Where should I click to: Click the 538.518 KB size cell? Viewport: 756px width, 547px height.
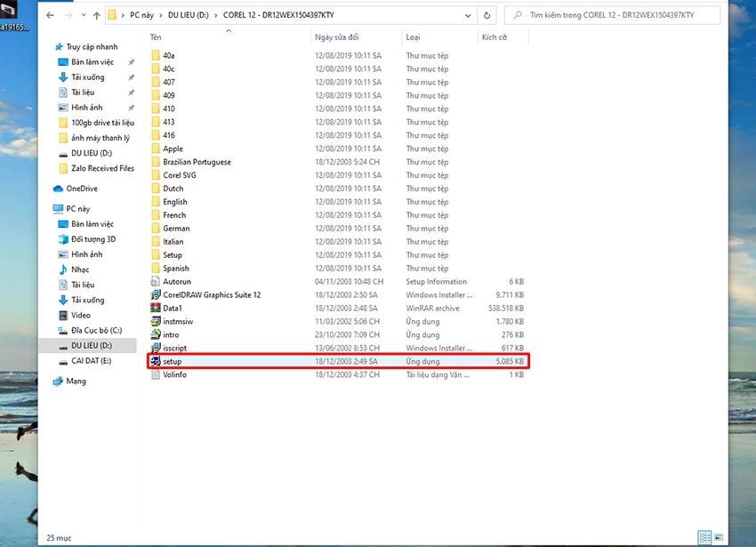click(506, 308)
